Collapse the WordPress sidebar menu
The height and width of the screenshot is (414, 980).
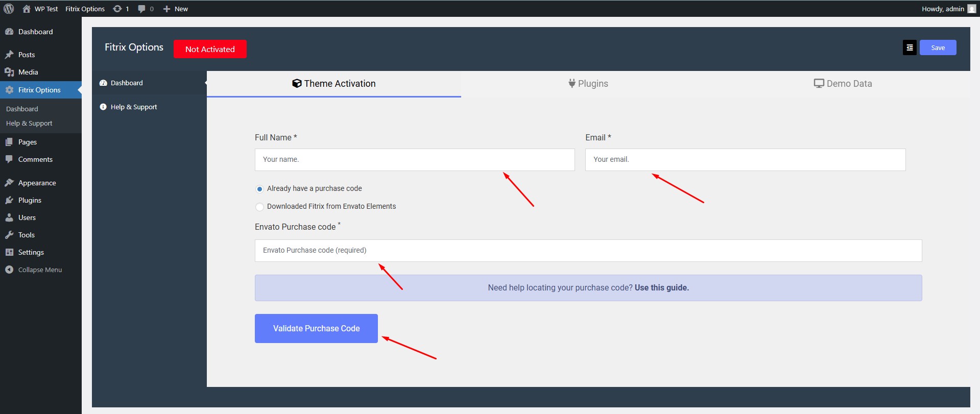(40, 270)
